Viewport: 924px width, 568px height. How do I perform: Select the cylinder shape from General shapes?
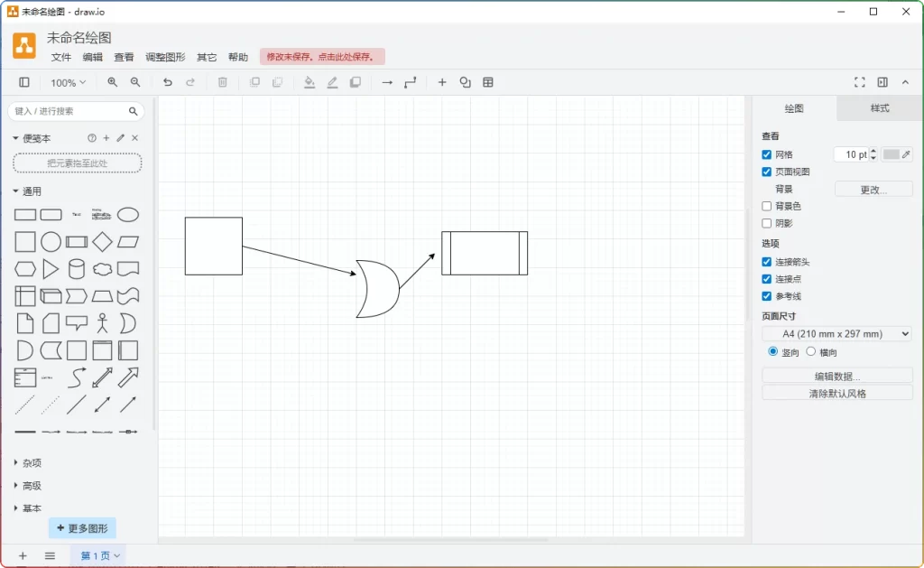click(76, 268)
